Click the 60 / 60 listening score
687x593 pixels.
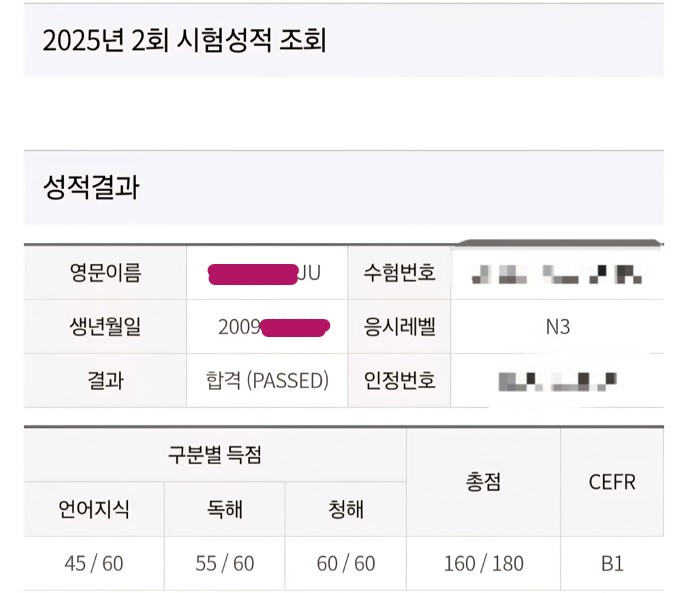tap(346, 563)
